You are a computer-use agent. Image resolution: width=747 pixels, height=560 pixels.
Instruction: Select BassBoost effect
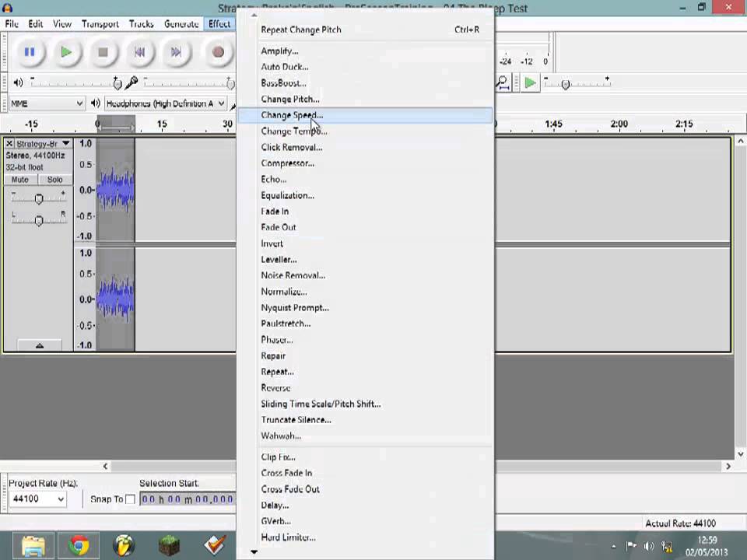pos(366,83)
